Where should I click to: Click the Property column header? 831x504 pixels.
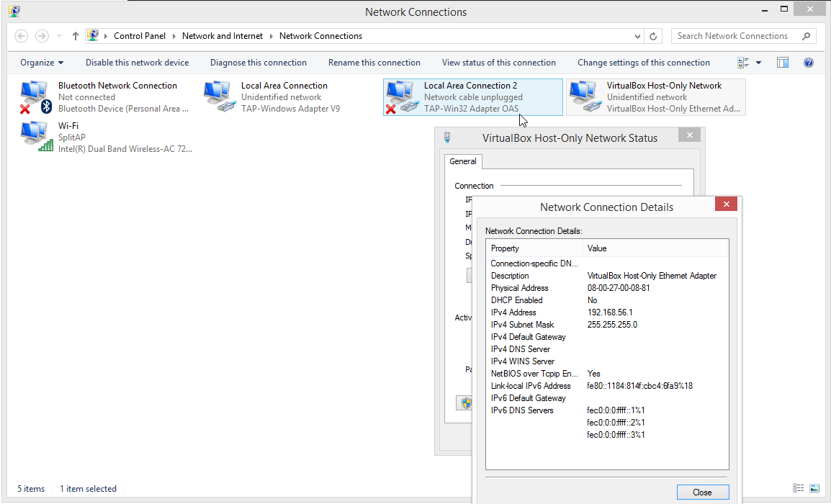tap(535, 248)
